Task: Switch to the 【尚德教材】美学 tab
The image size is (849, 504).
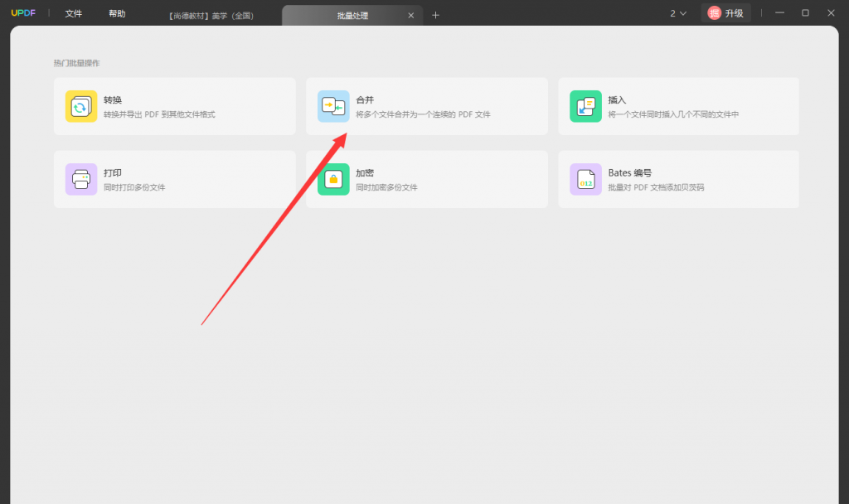Action: pos(211,16)
